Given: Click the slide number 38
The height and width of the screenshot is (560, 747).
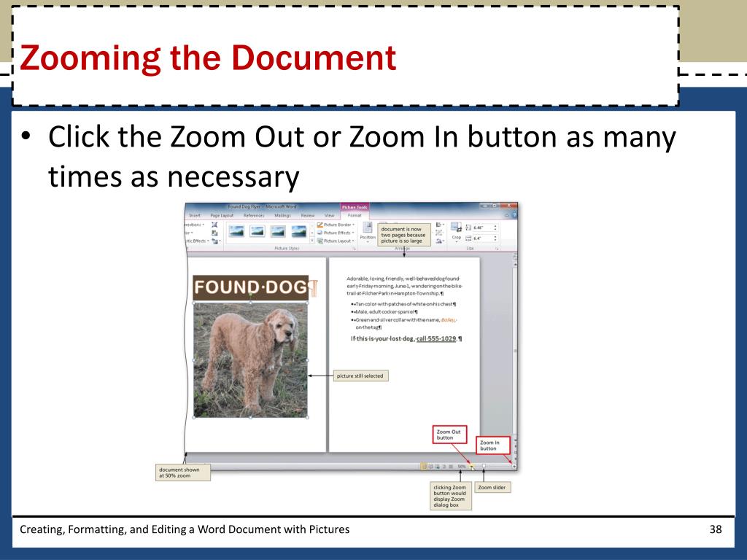Looking at the screenshot, I should 716,529.
